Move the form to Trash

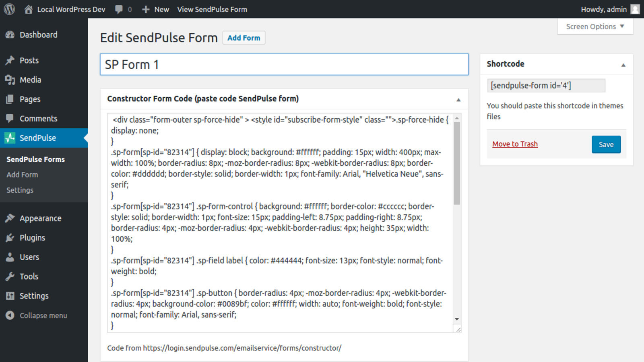pos(515,144)
